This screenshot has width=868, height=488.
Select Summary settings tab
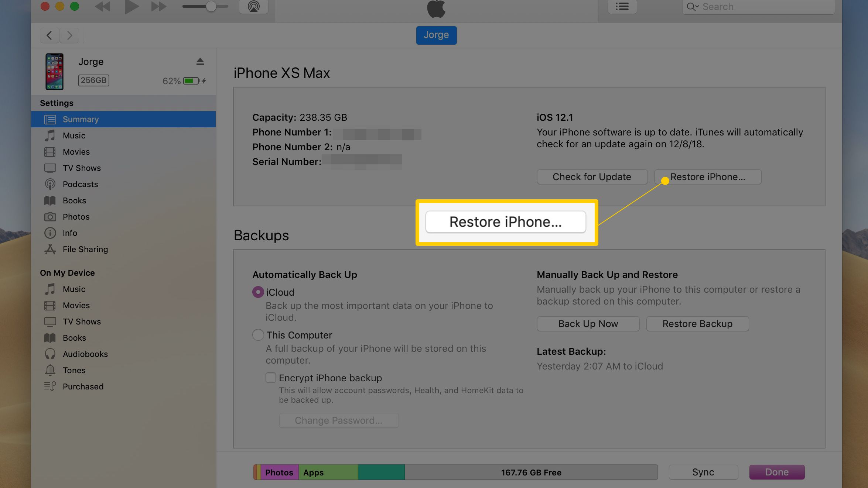[127, 119]
